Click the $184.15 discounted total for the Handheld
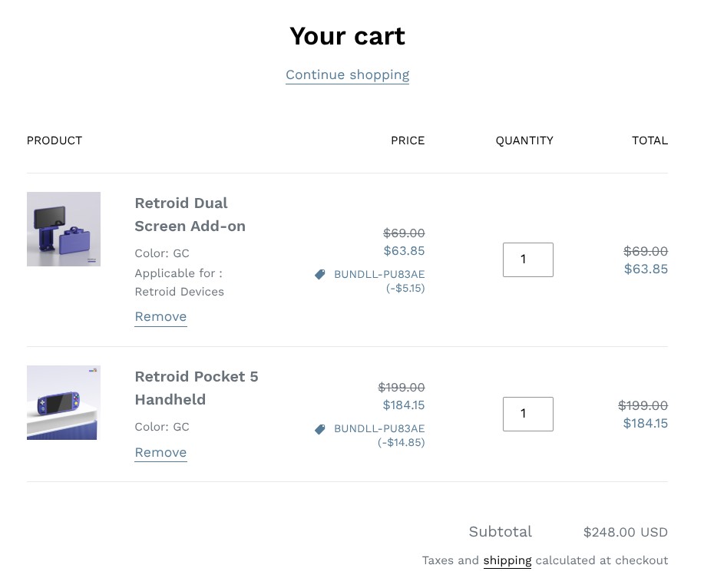 coord(645,423)
